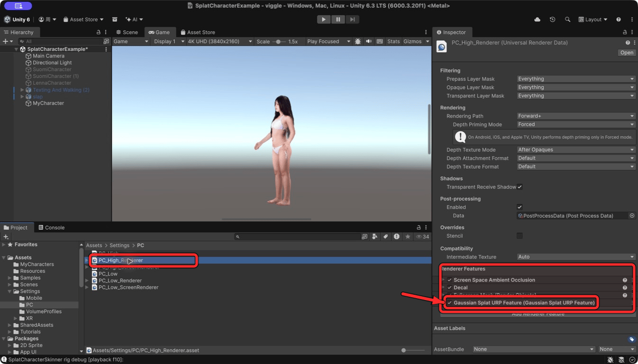Expand Texting And Walking (2) object

point(22,90)
